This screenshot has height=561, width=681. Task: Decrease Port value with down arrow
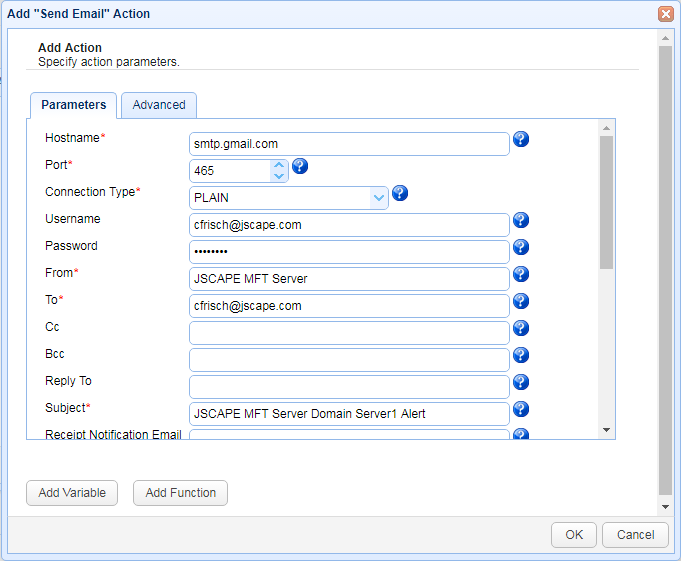click(279, 176)
